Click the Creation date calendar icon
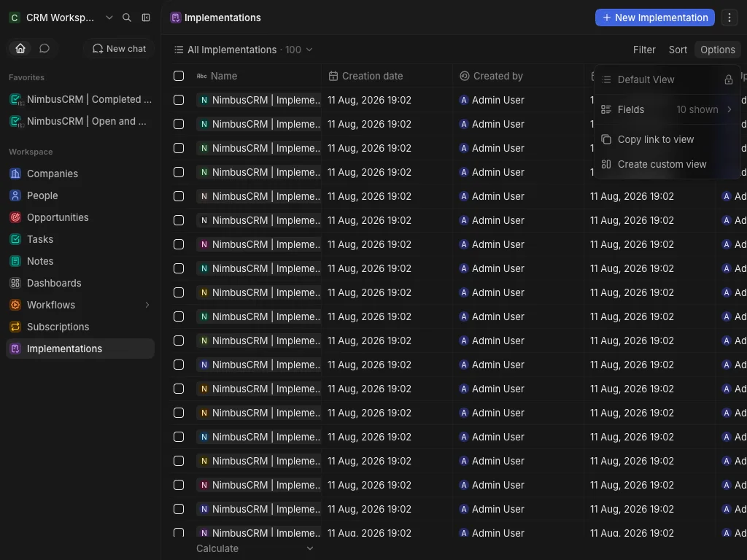 333,76
